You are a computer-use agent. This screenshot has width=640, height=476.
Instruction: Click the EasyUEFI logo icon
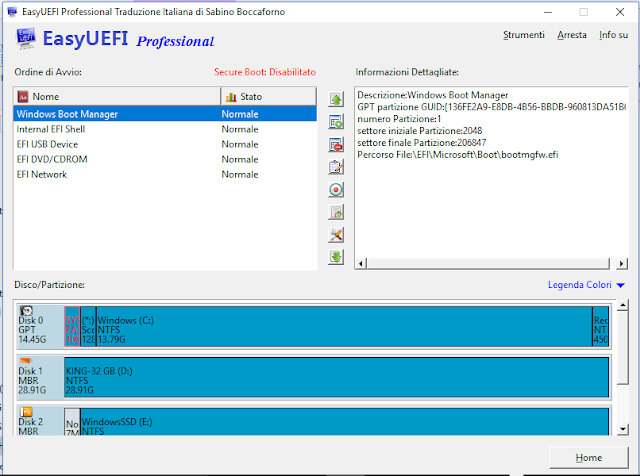26,39
